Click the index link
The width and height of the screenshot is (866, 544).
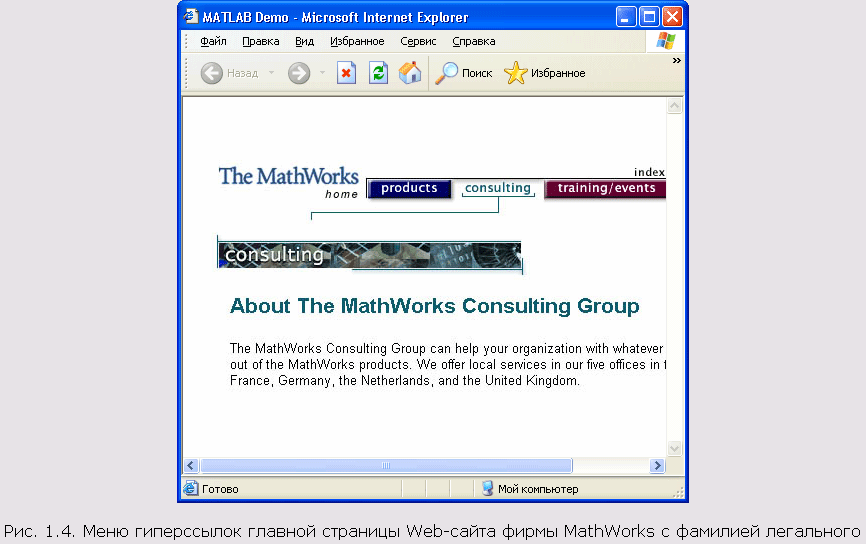tap(649, 172)
